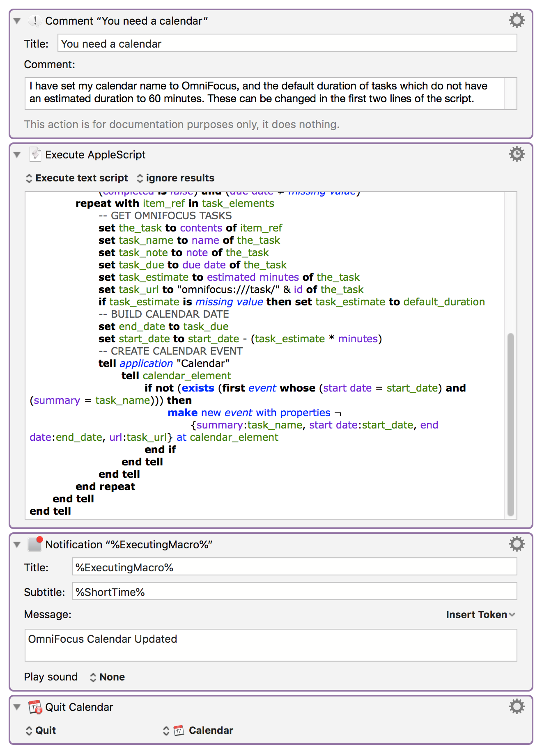Click the Notification action icon with red badge
Viewport: 542px width, 756px height.
click(x=35, y=544)
